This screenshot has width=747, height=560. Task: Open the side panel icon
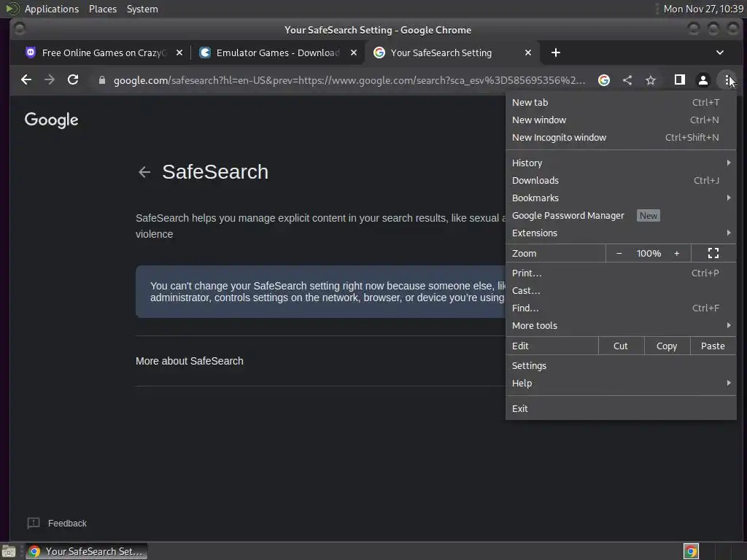click(x=680, y=80)
